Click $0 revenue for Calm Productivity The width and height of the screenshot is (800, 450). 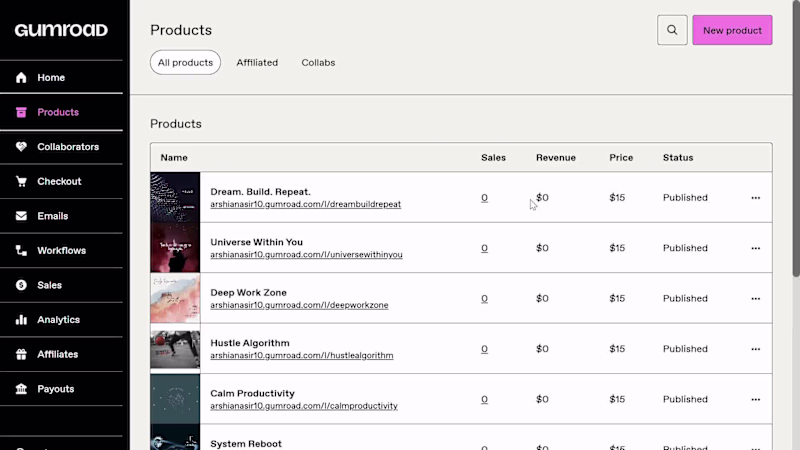click(542, 399)
